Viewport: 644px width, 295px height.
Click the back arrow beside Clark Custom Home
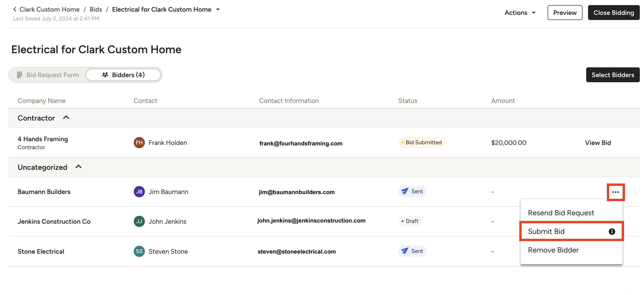pos(15,10)
